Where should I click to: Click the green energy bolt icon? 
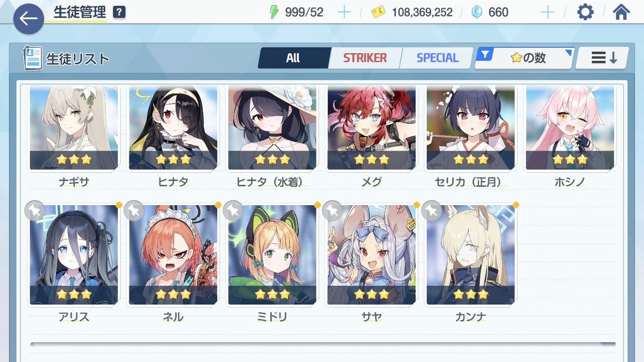(x=274, y=12)
